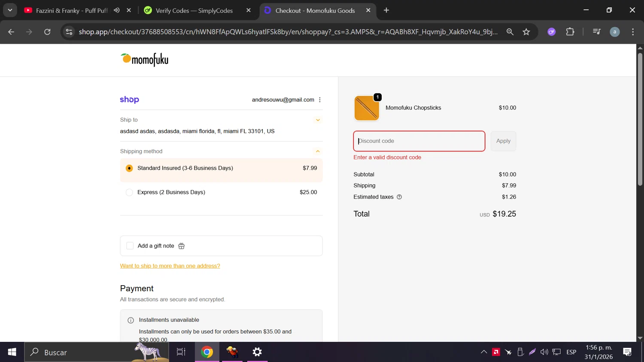644x362 pixels.
Task: Click the gift icon beside gift note
Action: (x=181, y=246)
